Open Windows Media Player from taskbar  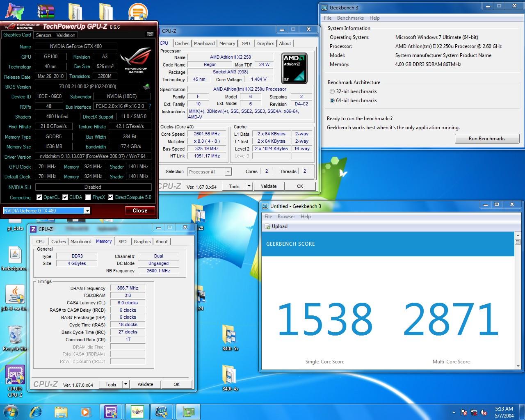pyautogui.click(x=85, y=411)
